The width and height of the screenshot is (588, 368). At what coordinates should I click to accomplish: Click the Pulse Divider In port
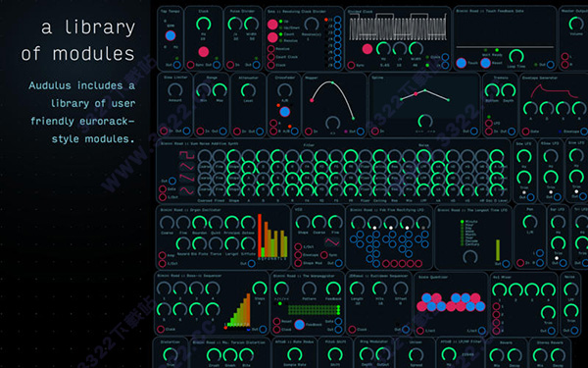(x=230, y=65)
